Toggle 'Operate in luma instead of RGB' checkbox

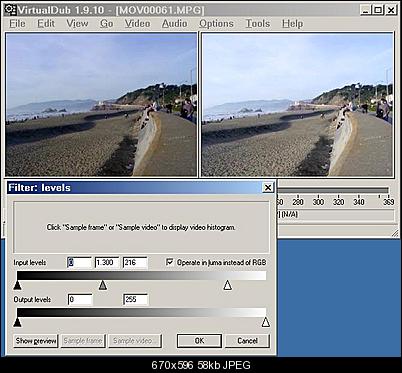(170, 262)
